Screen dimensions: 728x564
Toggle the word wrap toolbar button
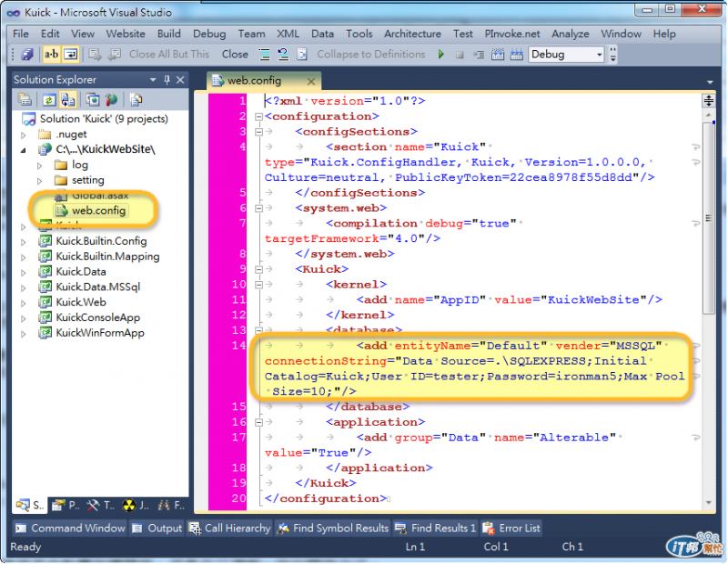[x=71, y=55]
